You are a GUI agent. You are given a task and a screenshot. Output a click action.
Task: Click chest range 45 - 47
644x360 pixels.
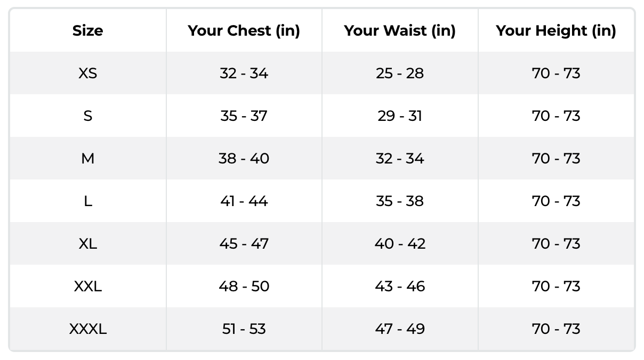244,244
